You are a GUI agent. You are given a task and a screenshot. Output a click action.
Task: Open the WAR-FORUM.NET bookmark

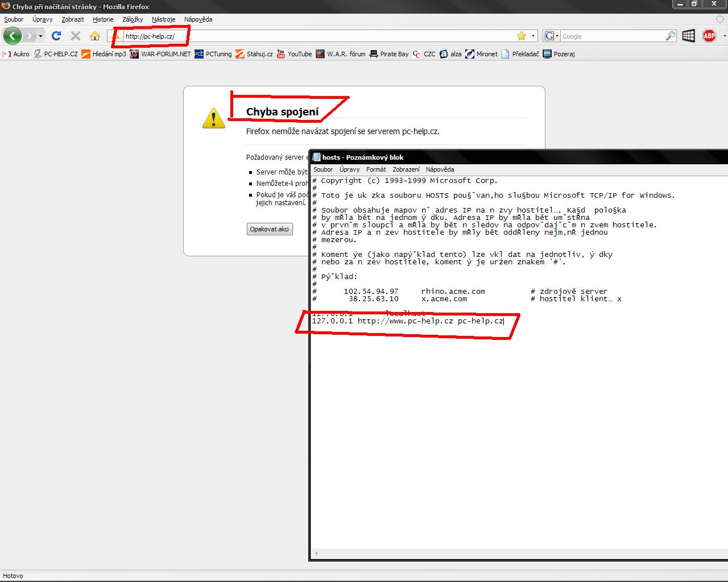tap(160, 54)
